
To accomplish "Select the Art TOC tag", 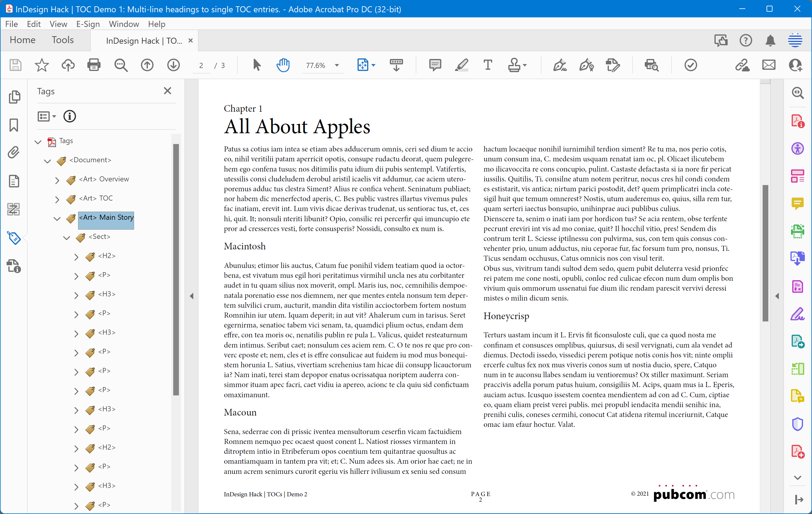I will [96, 198].
